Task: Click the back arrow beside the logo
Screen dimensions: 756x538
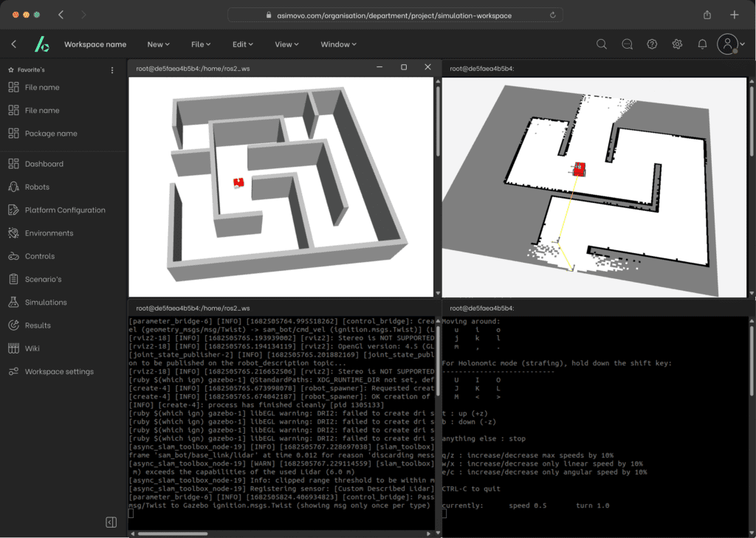Action: coord(14,44)
